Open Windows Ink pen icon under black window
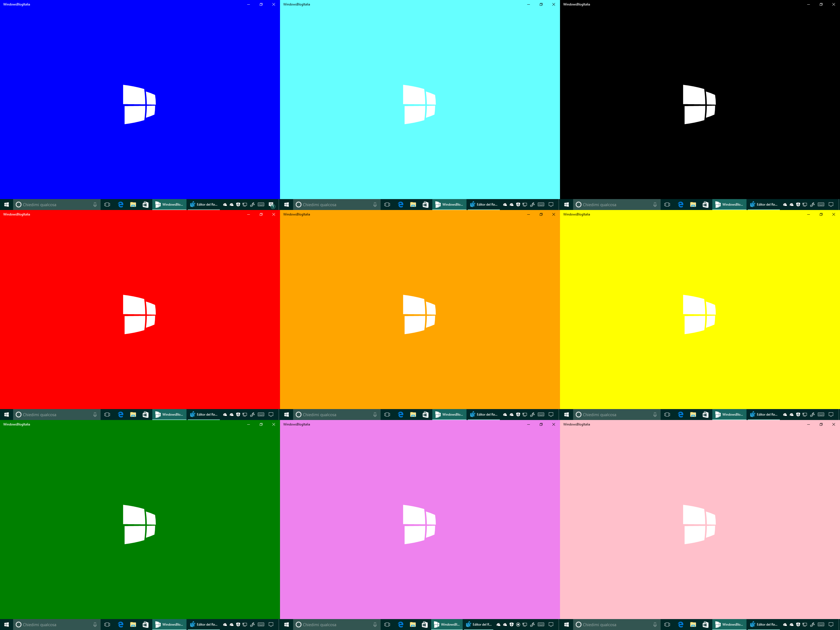The height and width of the screenshot is (630, 840). pyautogui.click(x=812, y=205)
